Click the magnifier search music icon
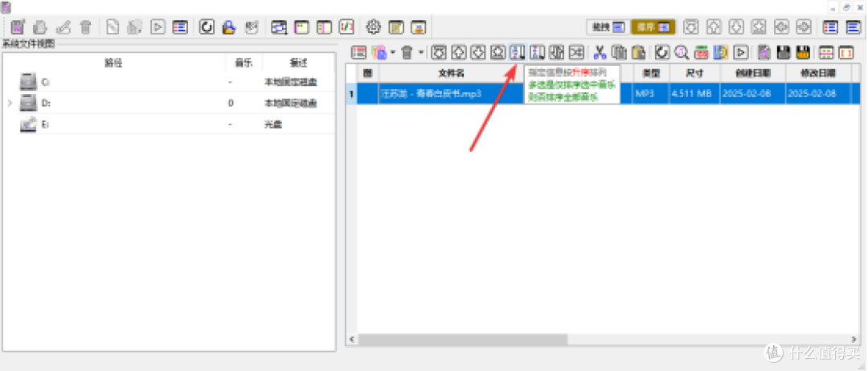 click(x=682, y=52)
